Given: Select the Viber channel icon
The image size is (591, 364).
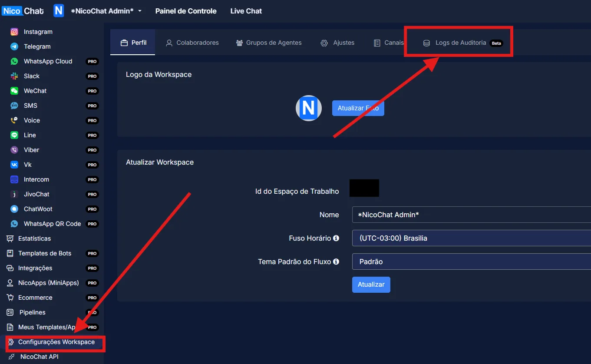Looking at the screenshot, I should 14,150.
